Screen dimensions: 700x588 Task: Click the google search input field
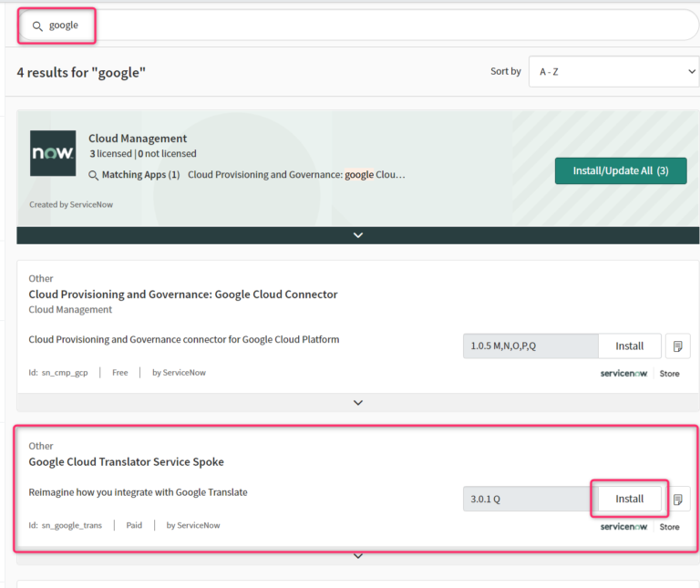click(358, 26)
